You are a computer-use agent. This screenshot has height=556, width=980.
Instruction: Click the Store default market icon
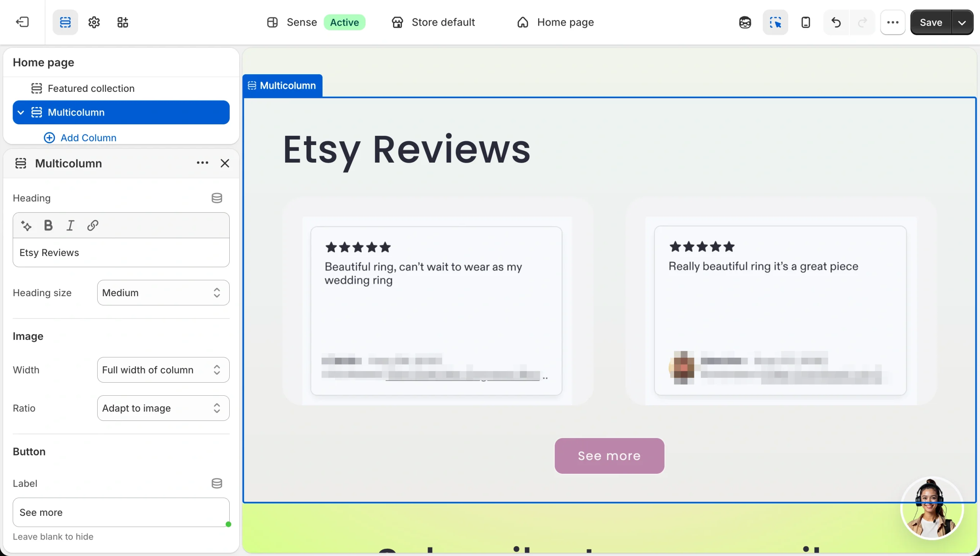pos(397,22)
